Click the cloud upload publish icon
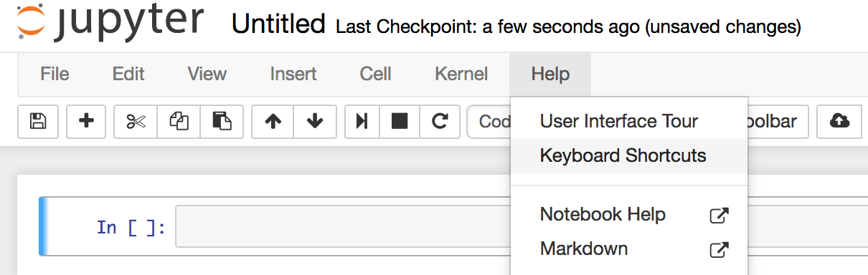This screenshot has height=275, width=868. (839, 121)
